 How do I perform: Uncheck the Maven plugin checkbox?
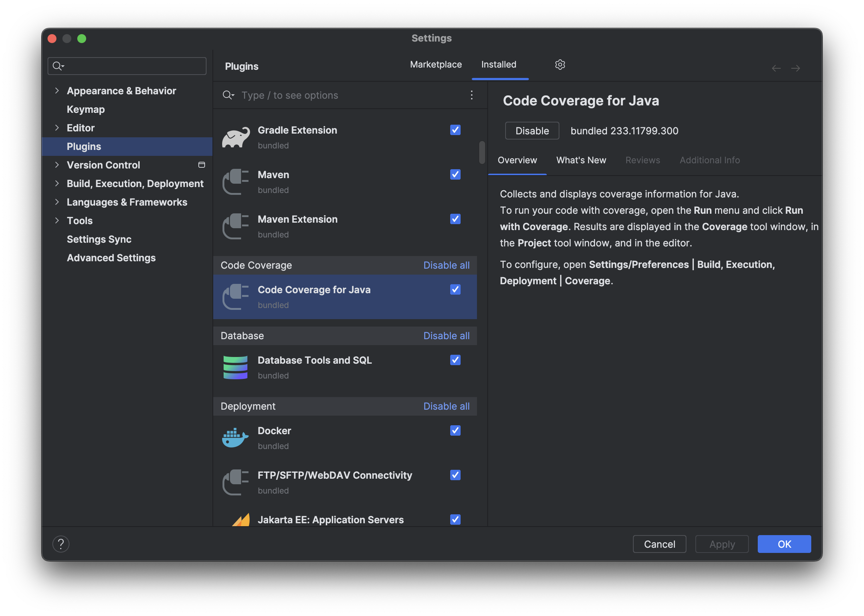tap(455, 174)
